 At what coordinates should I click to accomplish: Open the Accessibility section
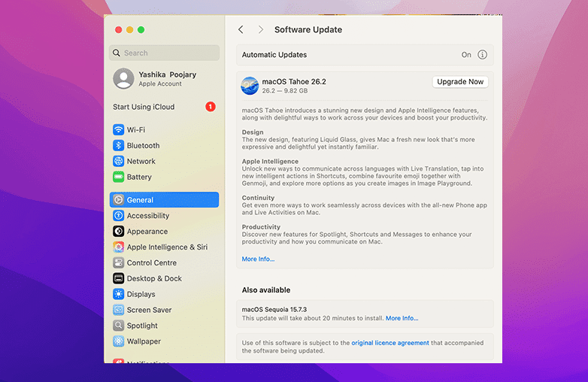click(164, 216)
